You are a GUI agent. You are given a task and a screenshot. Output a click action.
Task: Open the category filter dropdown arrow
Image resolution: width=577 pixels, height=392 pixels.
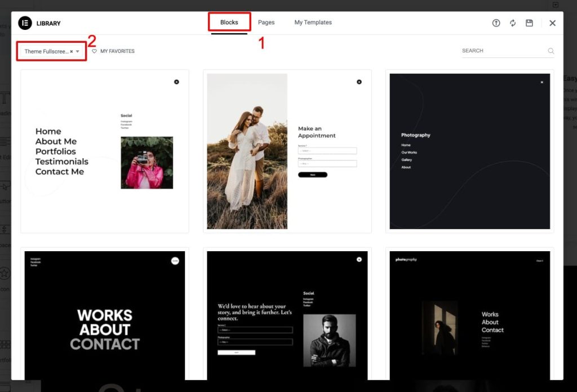click(x=78, y=51)
